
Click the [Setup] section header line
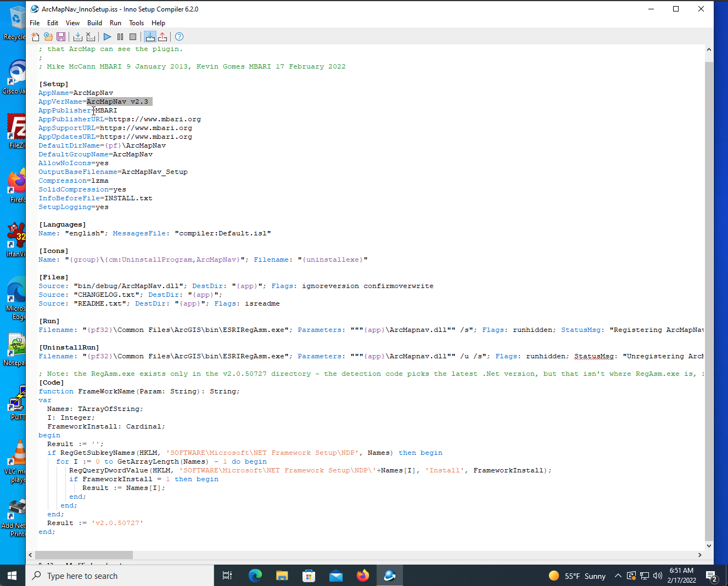(54, 84)
